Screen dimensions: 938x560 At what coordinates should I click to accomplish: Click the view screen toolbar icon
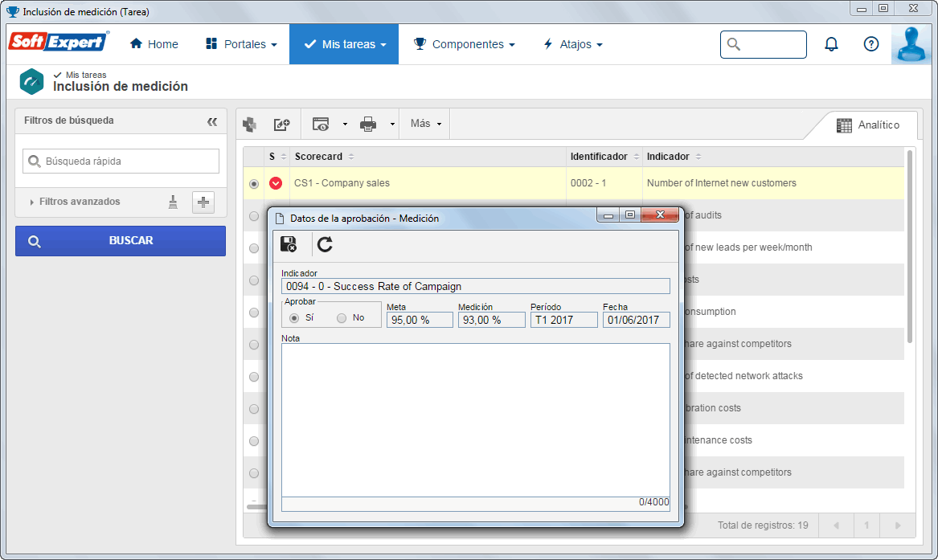point(321,125)
